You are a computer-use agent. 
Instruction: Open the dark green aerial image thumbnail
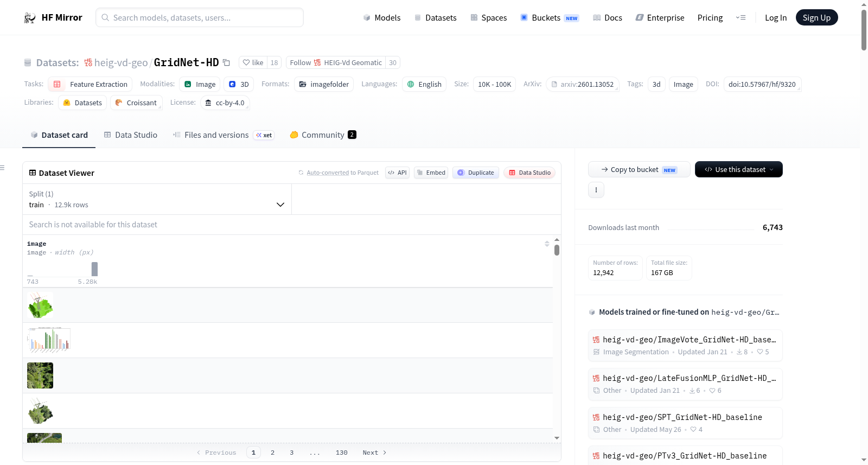(x=40, y=375)
